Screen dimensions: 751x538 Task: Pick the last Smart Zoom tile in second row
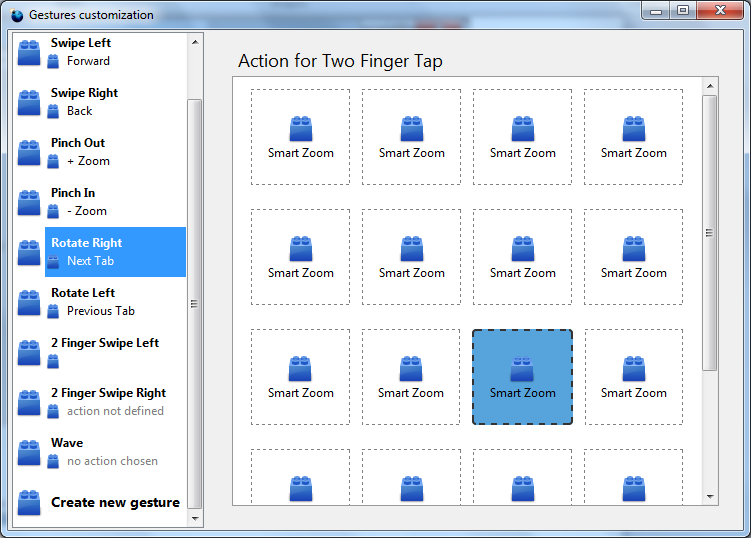tap(633, 257)
